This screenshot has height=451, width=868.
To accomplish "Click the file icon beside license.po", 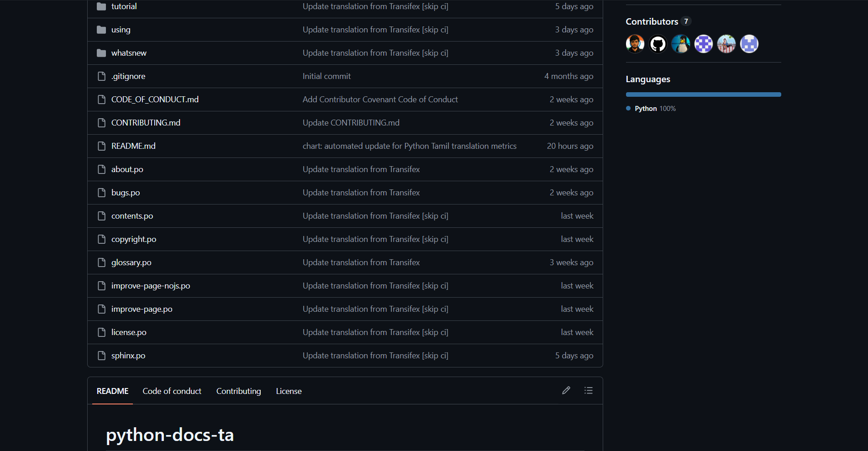I will coord(101,332).
